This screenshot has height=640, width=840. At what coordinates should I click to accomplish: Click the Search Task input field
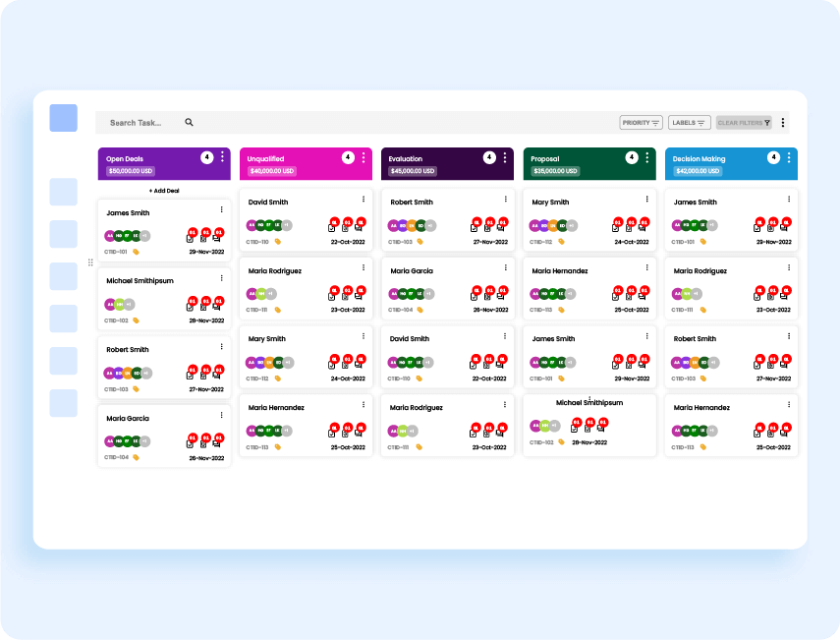[145, 123]
